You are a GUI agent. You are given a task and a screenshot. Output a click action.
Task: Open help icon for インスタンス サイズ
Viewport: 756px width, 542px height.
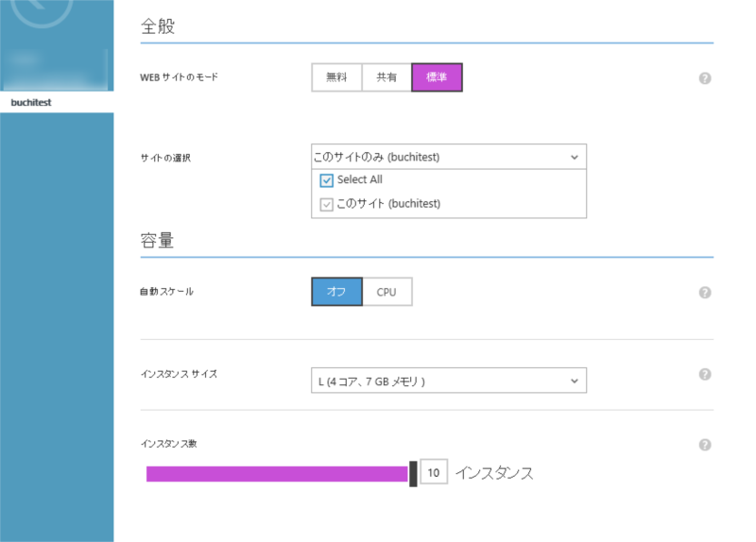(705, 375)
